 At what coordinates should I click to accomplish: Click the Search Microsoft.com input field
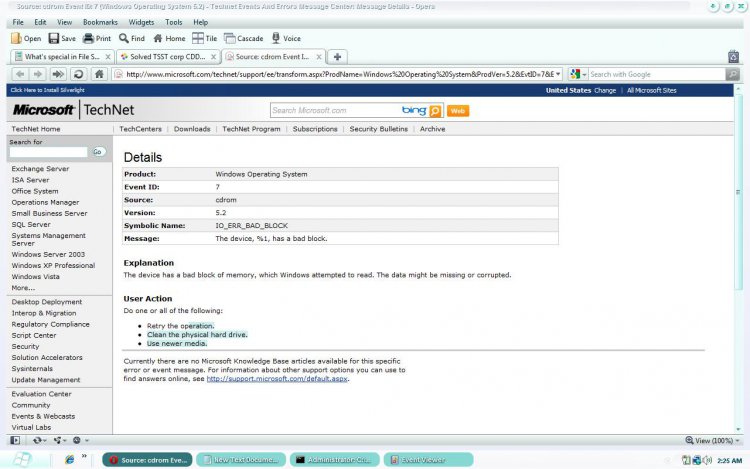click(335, 111)
